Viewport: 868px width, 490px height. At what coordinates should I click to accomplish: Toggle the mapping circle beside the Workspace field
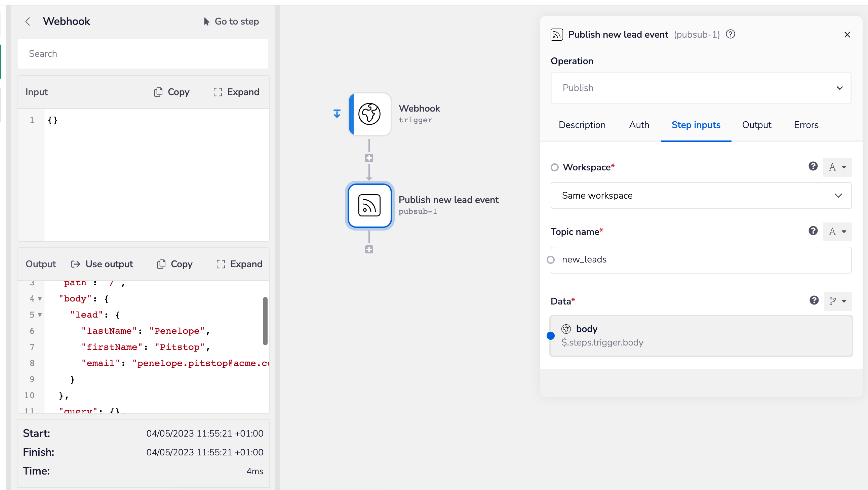point(555,167)
